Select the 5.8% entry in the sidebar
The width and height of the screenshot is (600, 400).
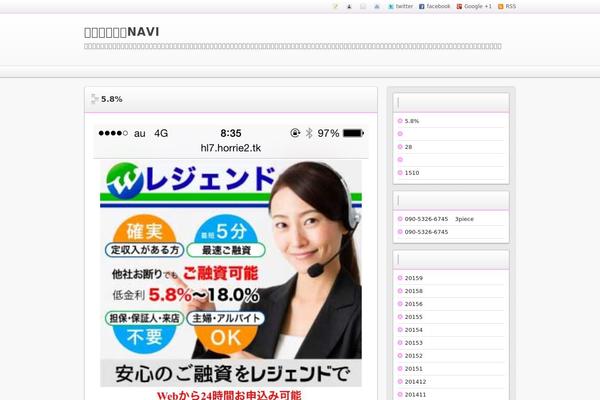412,121
